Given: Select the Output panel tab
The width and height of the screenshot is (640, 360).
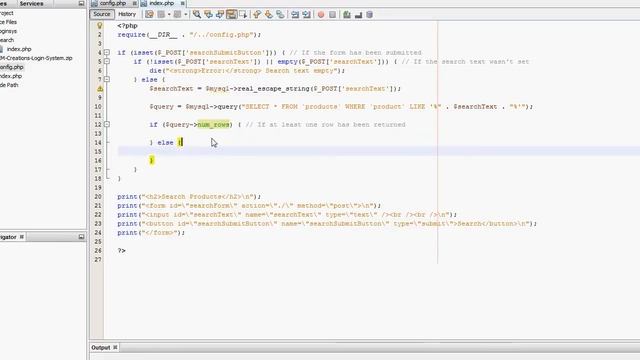Looking at the screenshot, I should (x=100, y=347).
